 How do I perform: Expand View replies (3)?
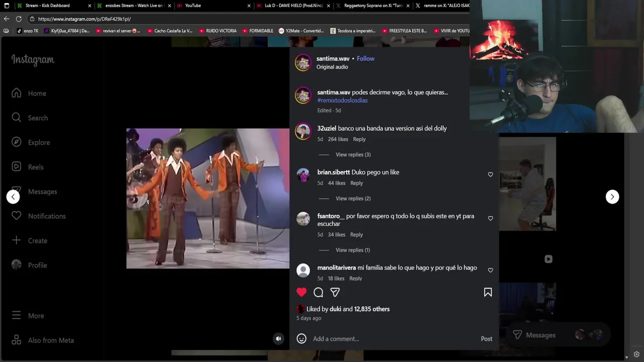[x=353, y=154]
